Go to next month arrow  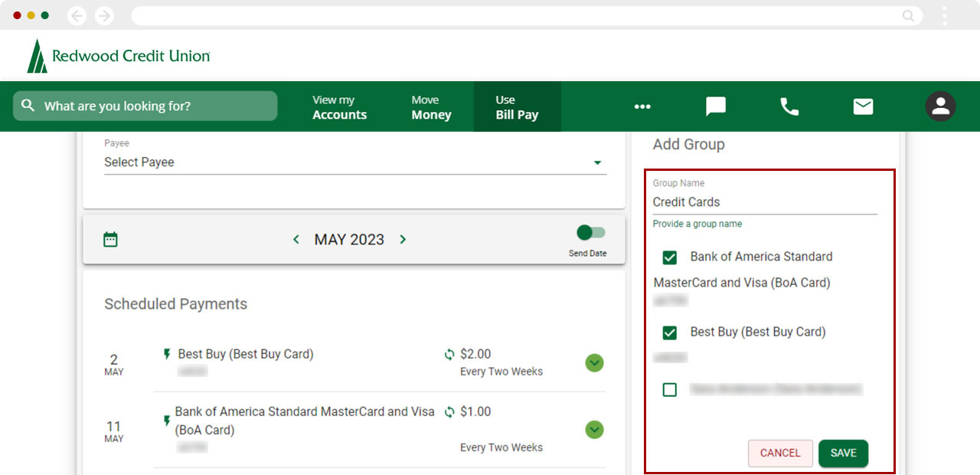[403, 240]
